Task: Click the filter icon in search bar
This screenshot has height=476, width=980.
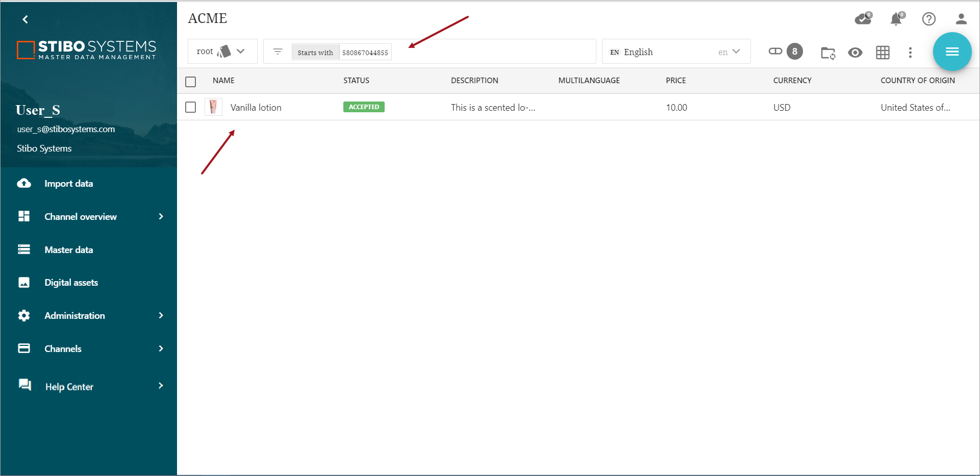Action: [278, 52]
